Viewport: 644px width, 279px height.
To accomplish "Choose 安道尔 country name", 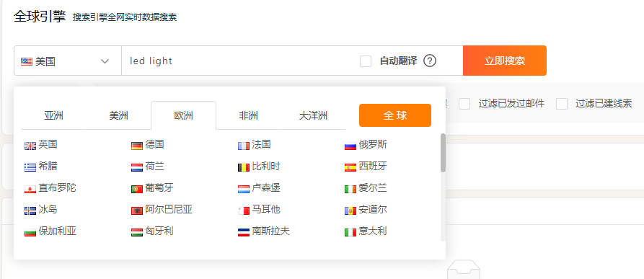I will pos(373,210).
